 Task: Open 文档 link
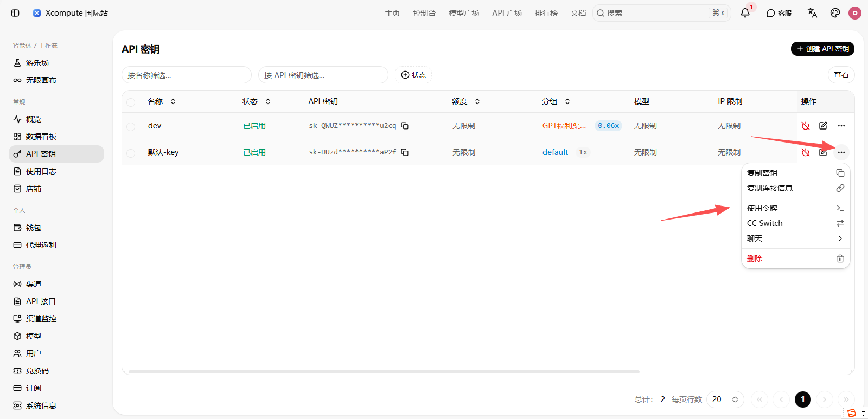click(x=578, y=13)
